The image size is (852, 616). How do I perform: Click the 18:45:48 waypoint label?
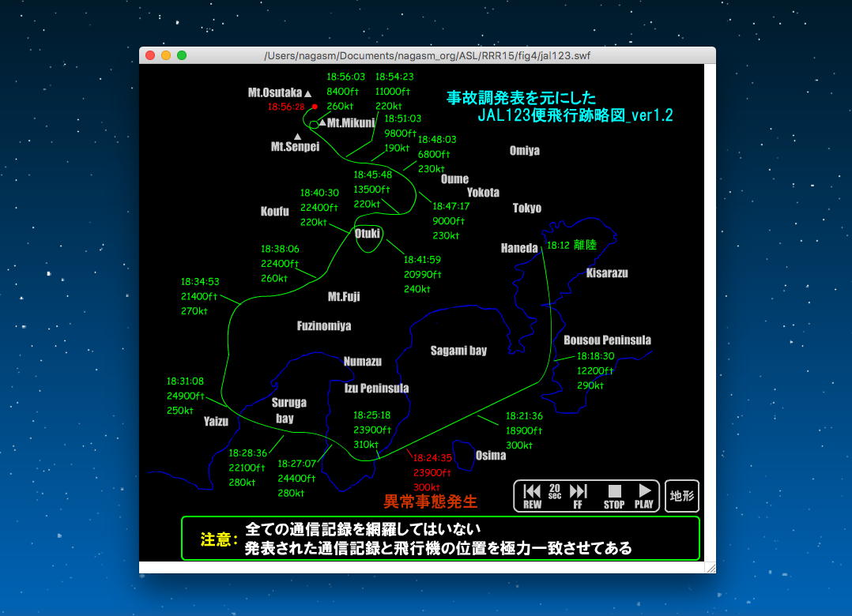[373, 175]
